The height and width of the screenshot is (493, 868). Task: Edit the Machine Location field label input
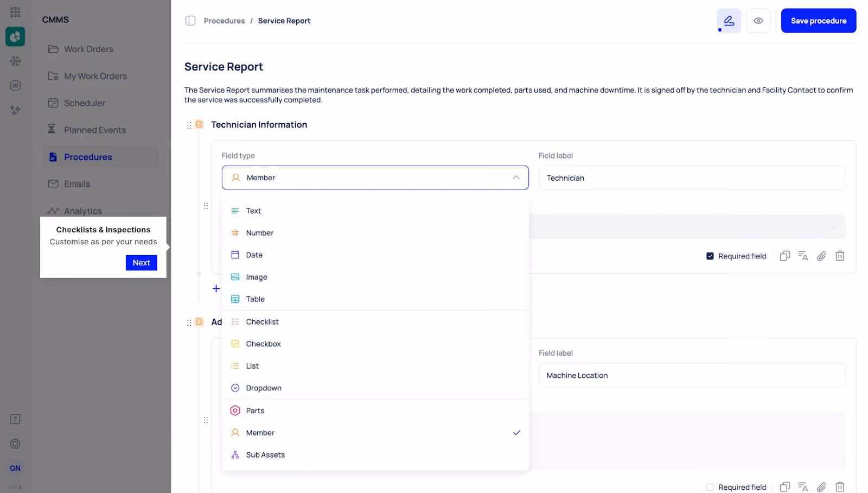[x=692, y=375]
